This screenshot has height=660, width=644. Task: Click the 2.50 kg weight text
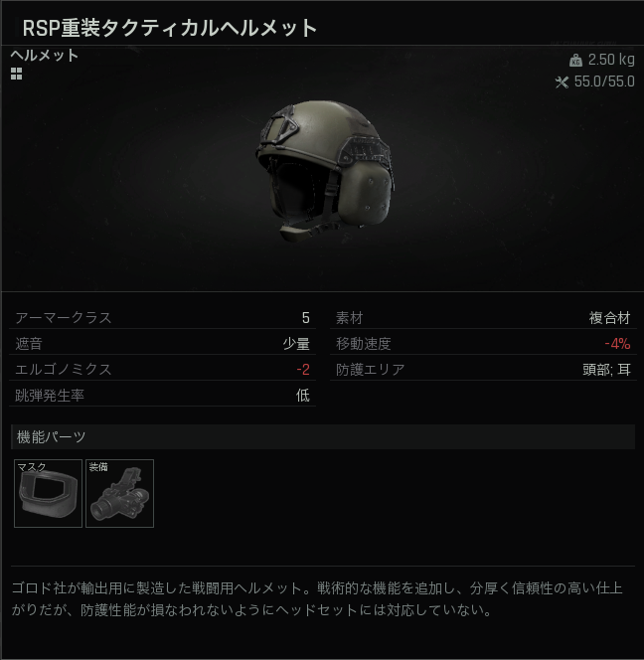611,60
